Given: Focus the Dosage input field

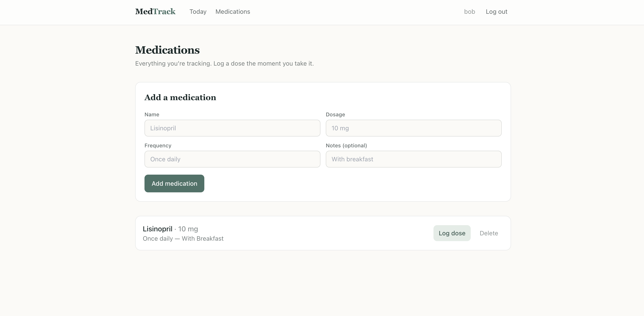Looking at the screenshot, I should point(414,128).
